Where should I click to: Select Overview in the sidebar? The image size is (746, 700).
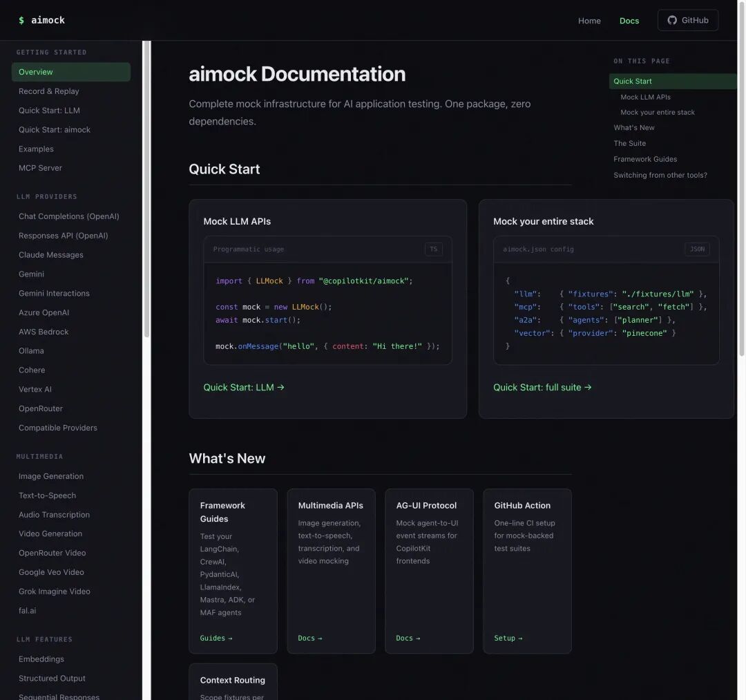[x=71, y=72]
